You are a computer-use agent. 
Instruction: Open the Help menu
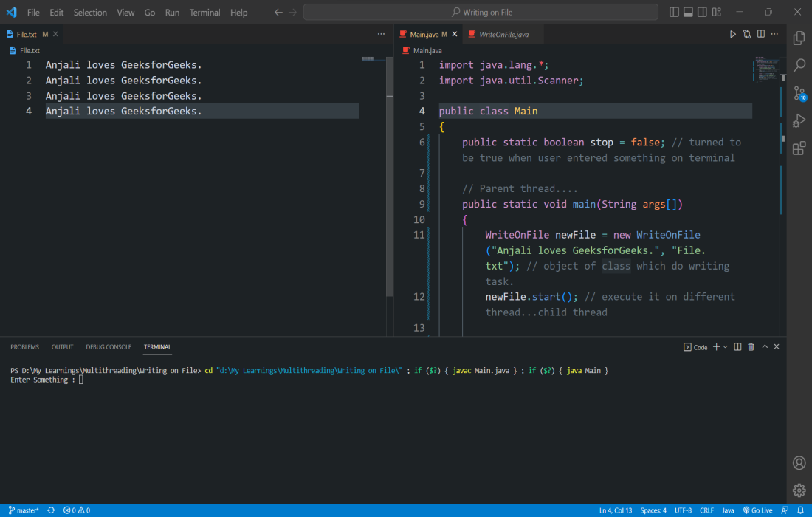pyautogui.click(x=238, y=13)
